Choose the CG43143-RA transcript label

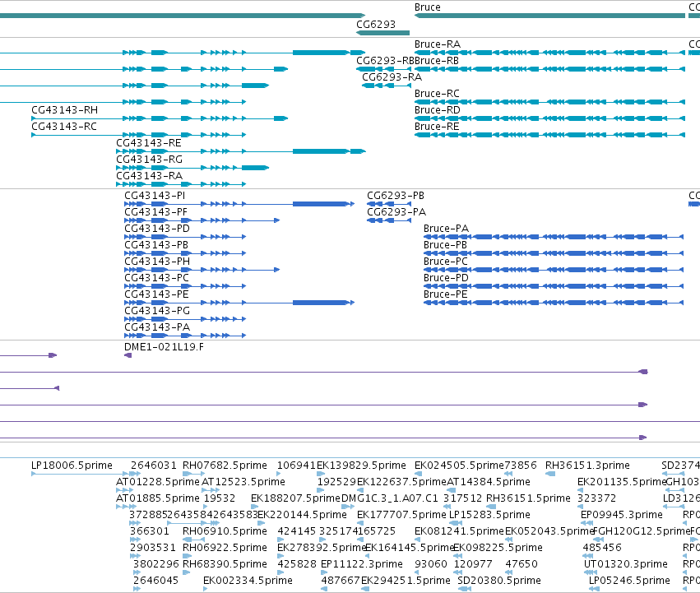click(x=150, y=176)
